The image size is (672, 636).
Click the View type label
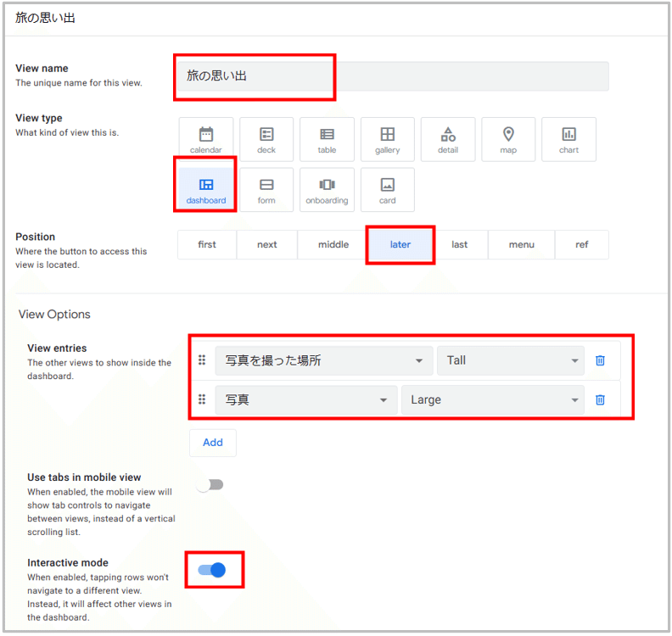point(39,118)
